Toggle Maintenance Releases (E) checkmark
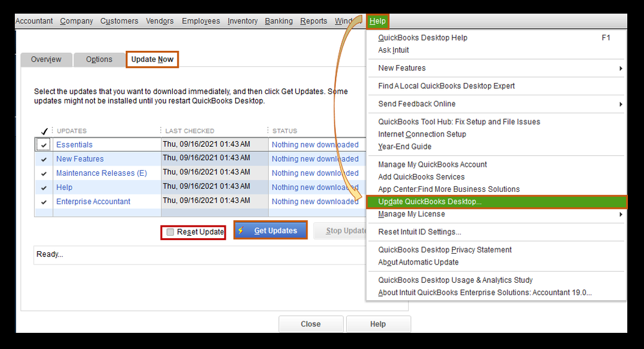 pyautogui.click(x=44, y=173)
